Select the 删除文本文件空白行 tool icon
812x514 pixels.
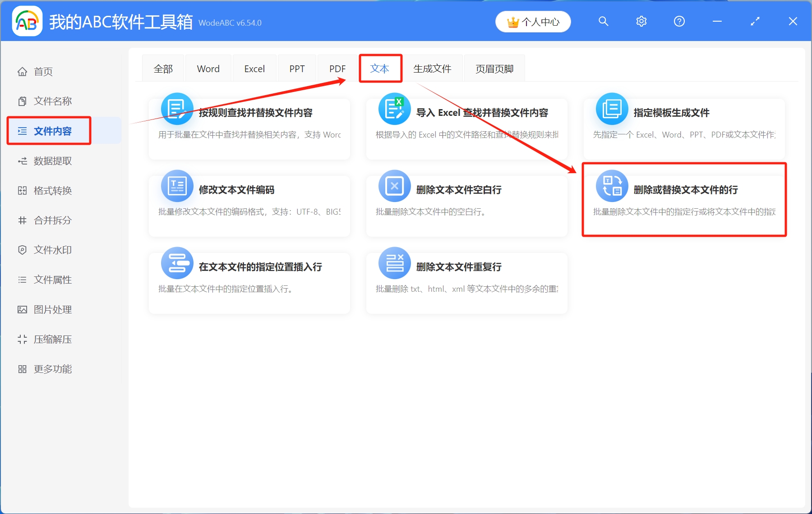point(394,186)
